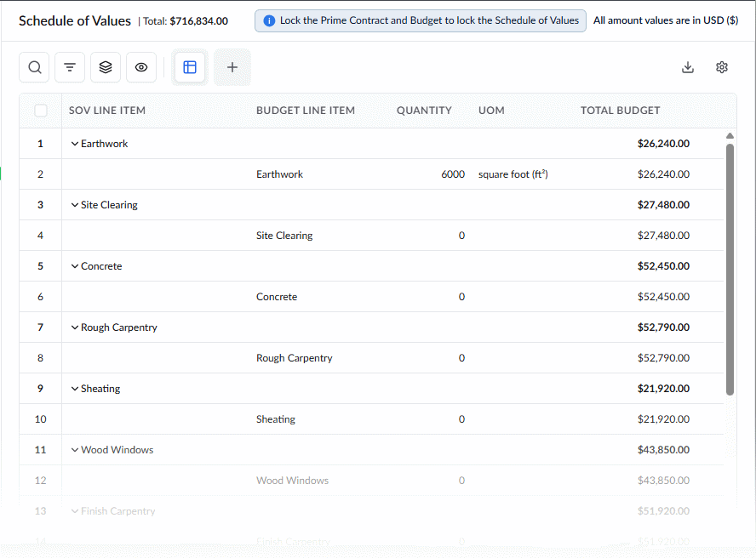This screenshot has width=756, height=558.
Task: Click the info icon in lock banner
Action: 269,20
